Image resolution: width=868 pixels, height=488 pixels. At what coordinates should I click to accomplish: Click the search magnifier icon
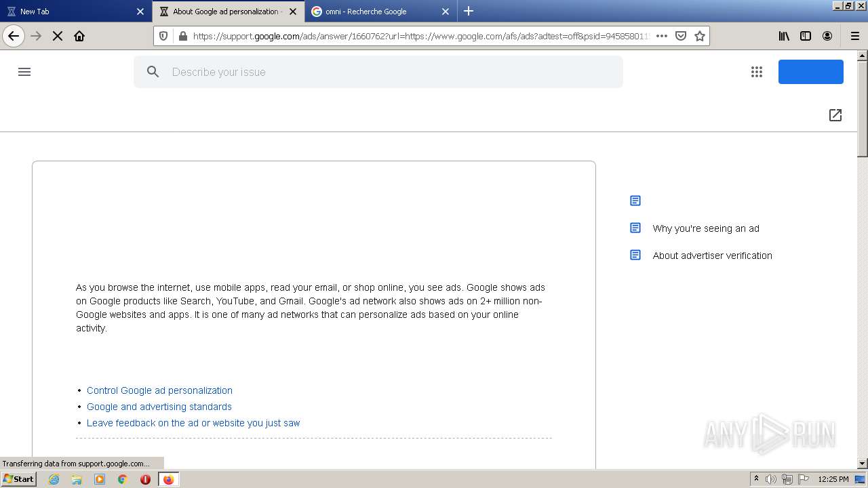tap(153, 72)
